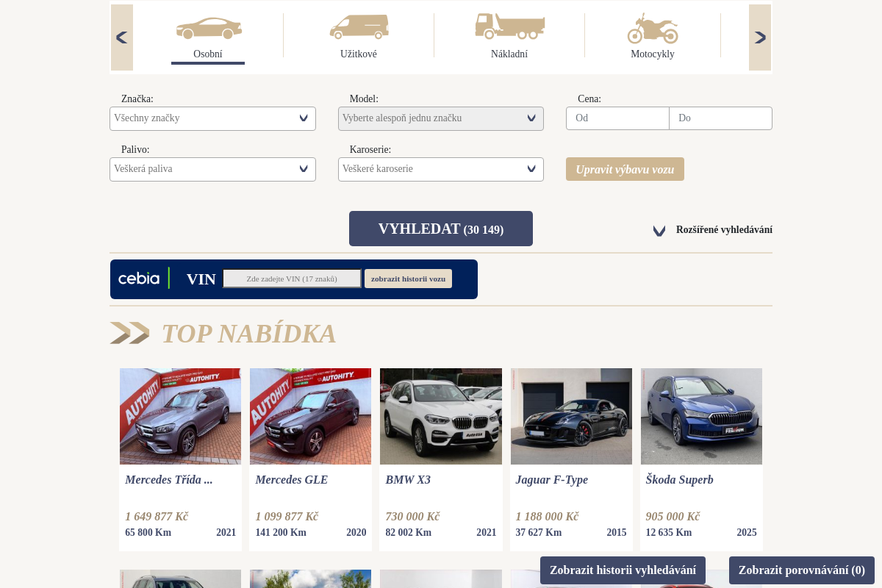The height and width of the screenshot is (588, 882).
Task: Click the VYHLEDAT search button
Action: click(441, 229)
